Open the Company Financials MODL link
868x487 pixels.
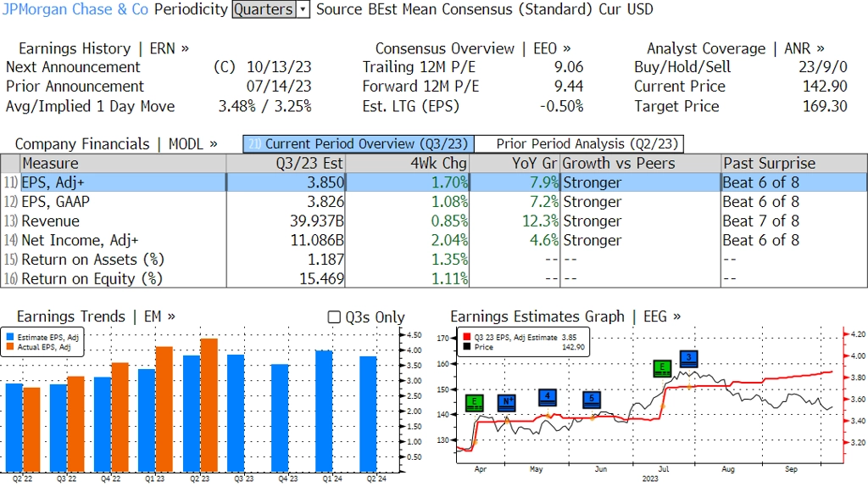coord(193,144)
